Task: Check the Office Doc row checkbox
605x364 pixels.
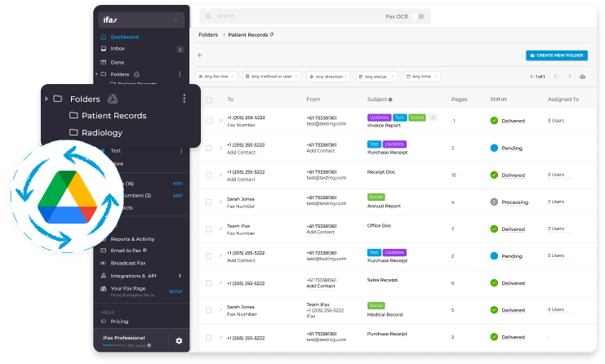Action: (x=209, y=229)
